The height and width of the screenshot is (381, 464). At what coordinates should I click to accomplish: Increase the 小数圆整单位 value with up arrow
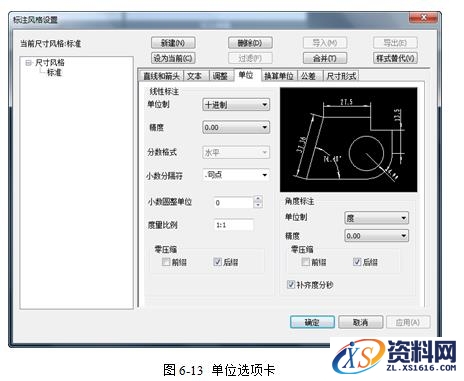pos(258,199)
